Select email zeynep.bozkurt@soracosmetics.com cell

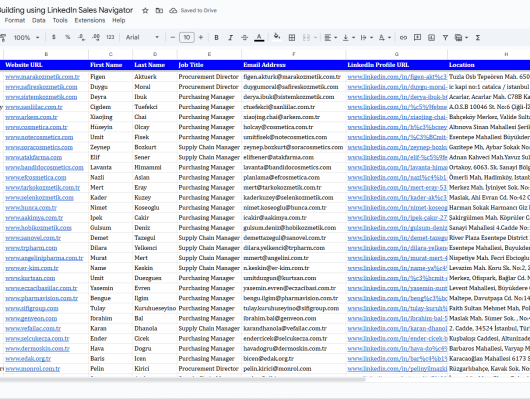pos(294,147)
